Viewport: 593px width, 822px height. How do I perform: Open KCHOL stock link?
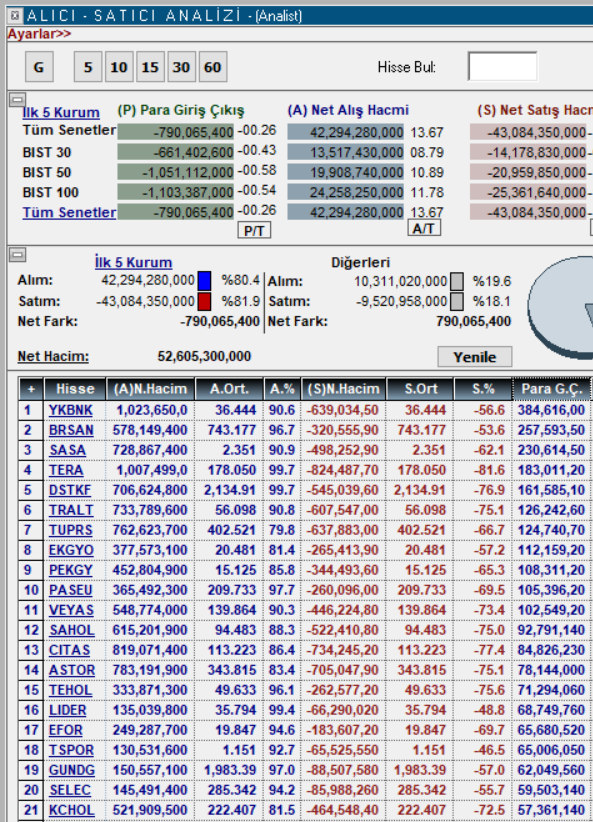pyautogui.click(x=71, y=810)
